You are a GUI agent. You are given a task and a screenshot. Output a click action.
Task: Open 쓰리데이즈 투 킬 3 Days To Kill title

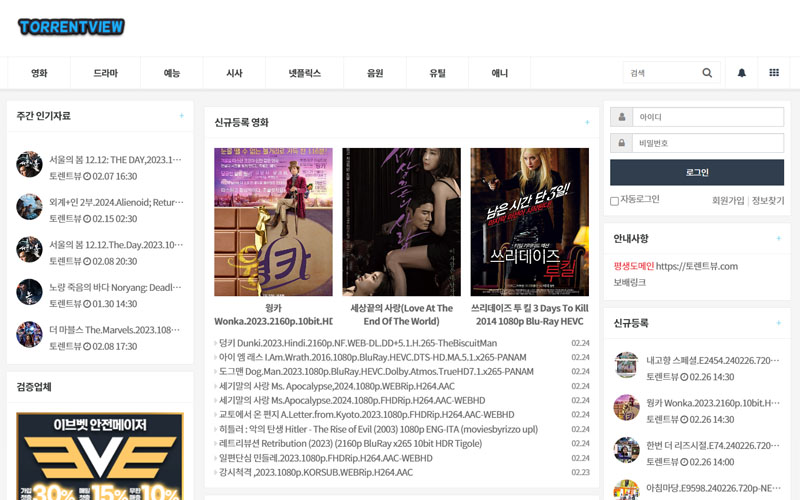point(530,315)
